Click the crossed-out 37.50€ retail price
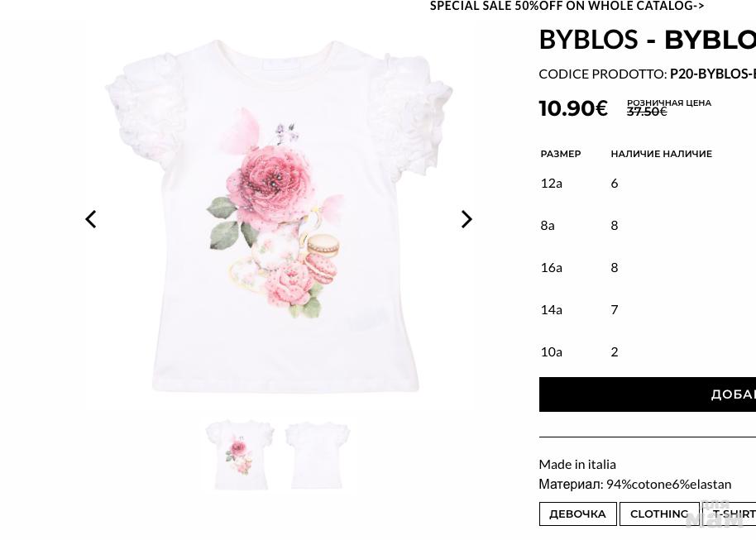 tap(646, 112)
